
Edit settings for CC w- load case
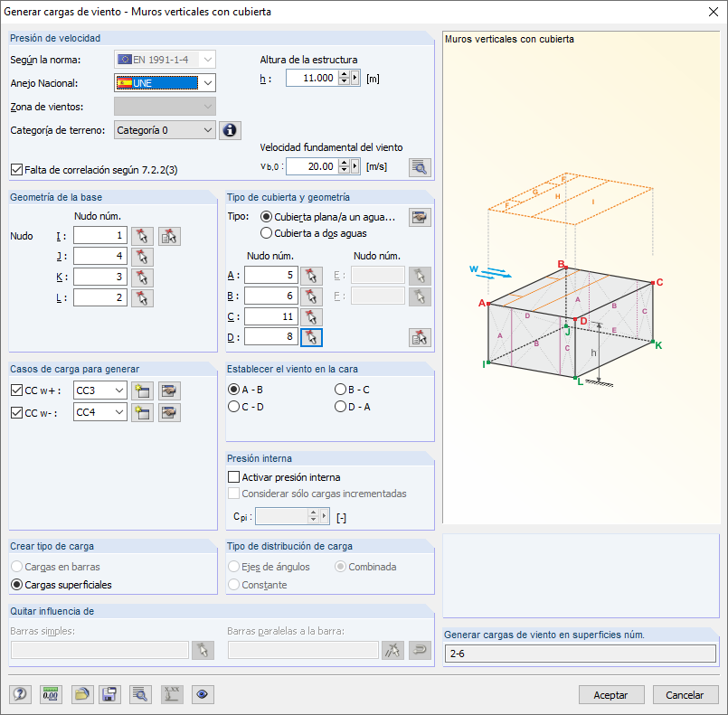click(169, 412)
